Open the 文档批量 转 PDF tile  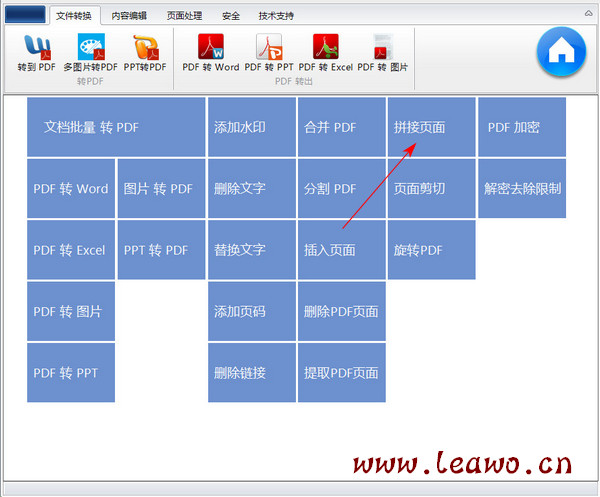116,127
